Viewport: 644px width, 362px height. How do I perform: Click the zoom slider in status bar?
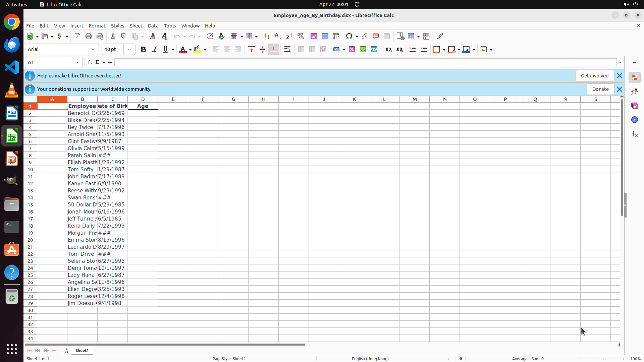tap(604, 359)
